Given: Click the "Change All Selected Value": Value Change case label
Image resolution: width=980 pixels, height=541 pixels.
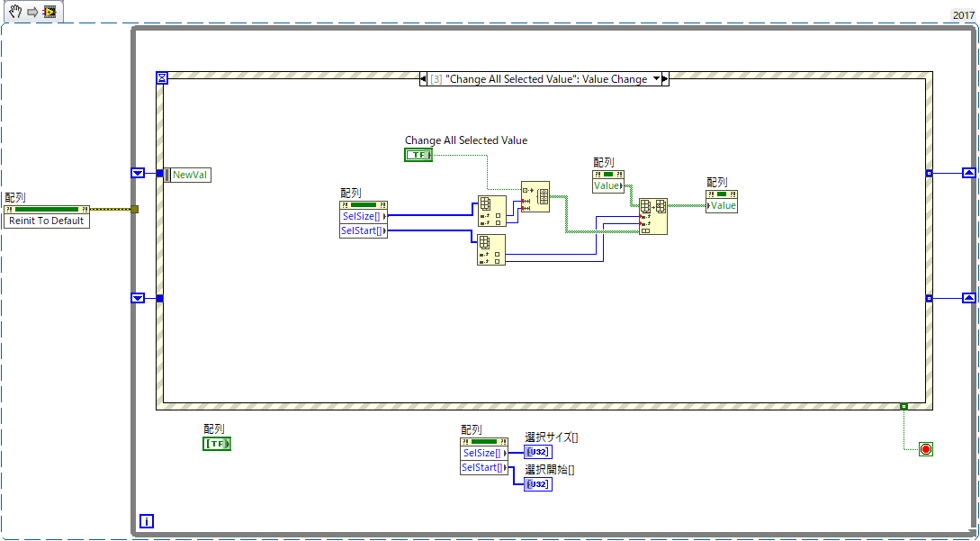Looking at the screenshot, I should tap(546, 79).
